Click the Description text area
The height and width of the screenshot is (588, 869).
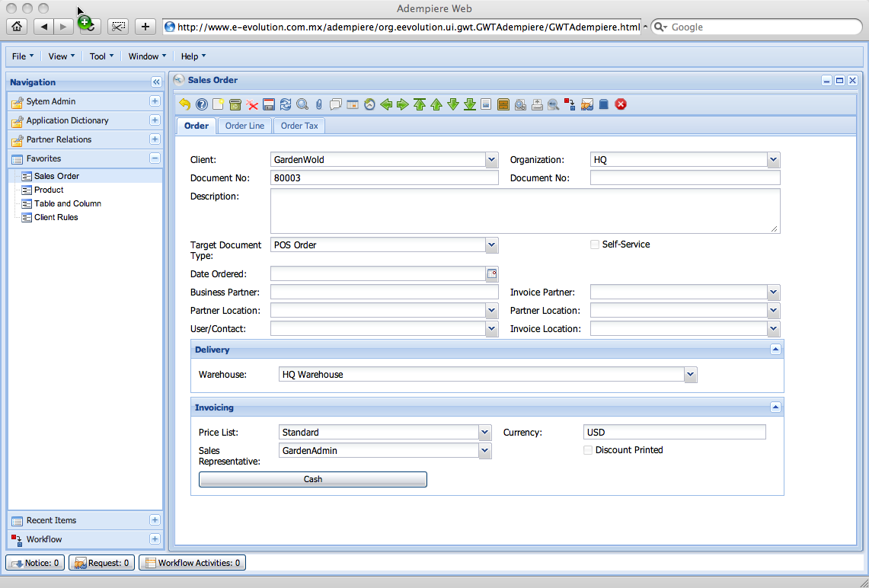pos(525,211)
